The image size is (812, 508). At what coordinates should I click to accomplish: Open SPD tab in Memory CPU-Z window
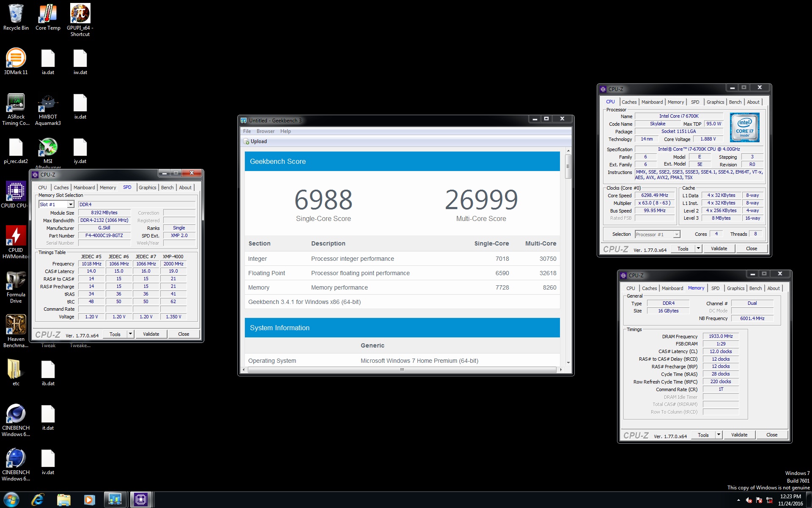[x=715, y=288]
